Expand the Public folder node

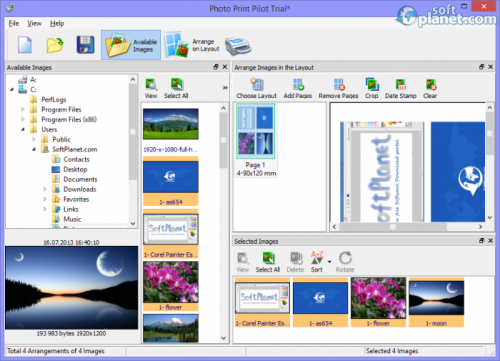pyautogui.click(x=34, y=139)
